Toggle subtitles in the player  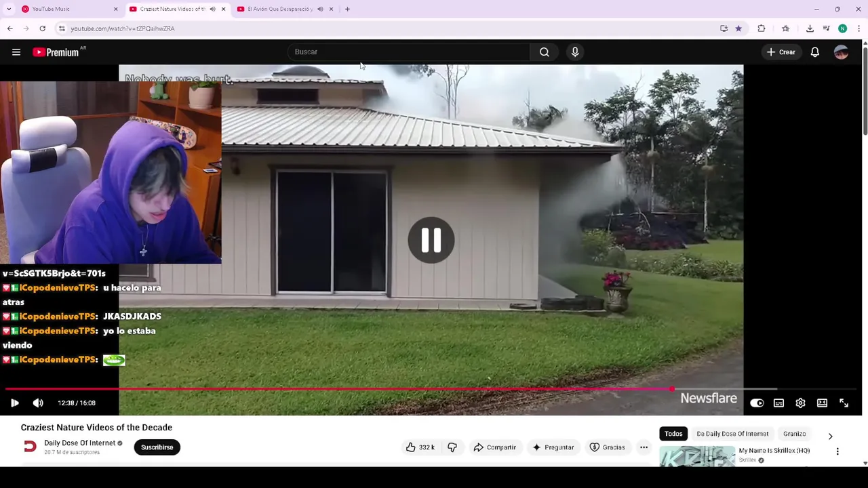778,403
